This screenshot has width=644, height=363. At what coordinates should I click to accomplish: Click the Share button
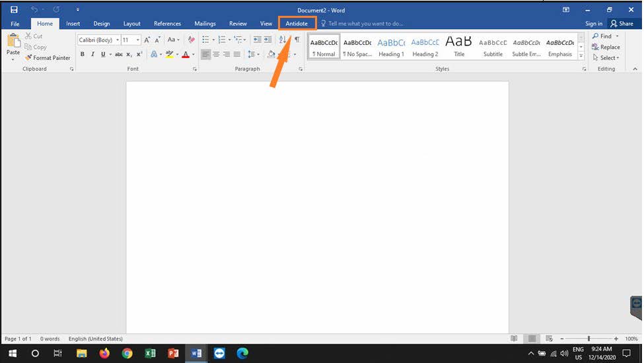[622, 24]
